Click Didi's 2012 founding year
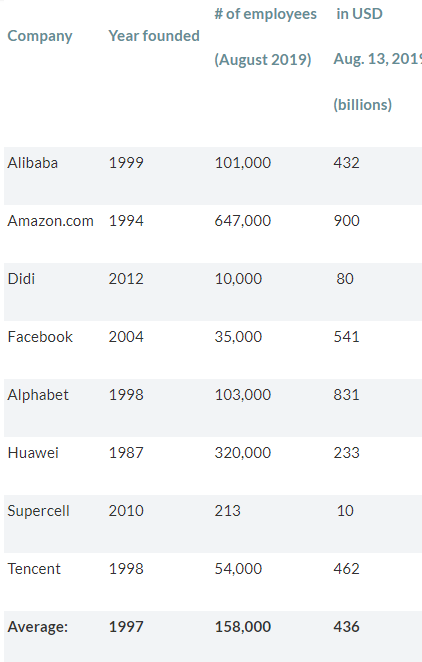This screenshot has width=422, height=662. pos(126,279)
